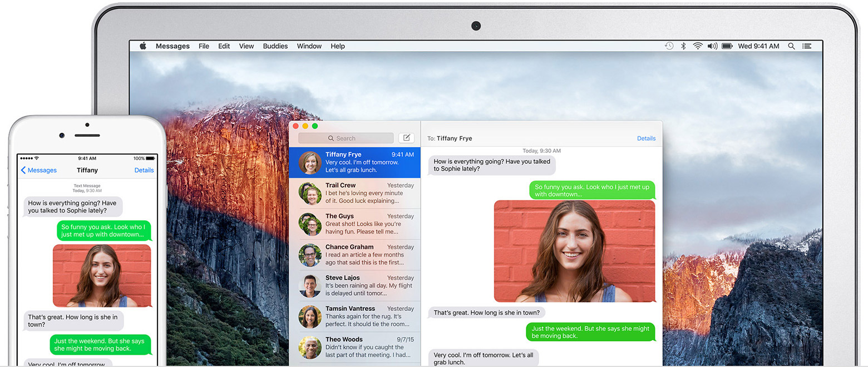This screenshot has height=367, width=868.
Task: Open the Apple menu logo
Action: click(x=142, y=46)
